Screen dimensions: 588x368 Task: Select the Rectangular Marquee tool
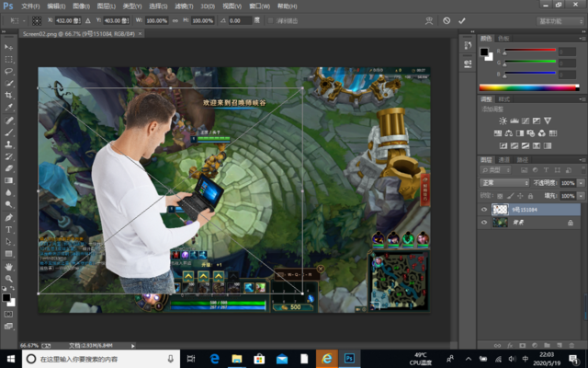click(8, 59)
